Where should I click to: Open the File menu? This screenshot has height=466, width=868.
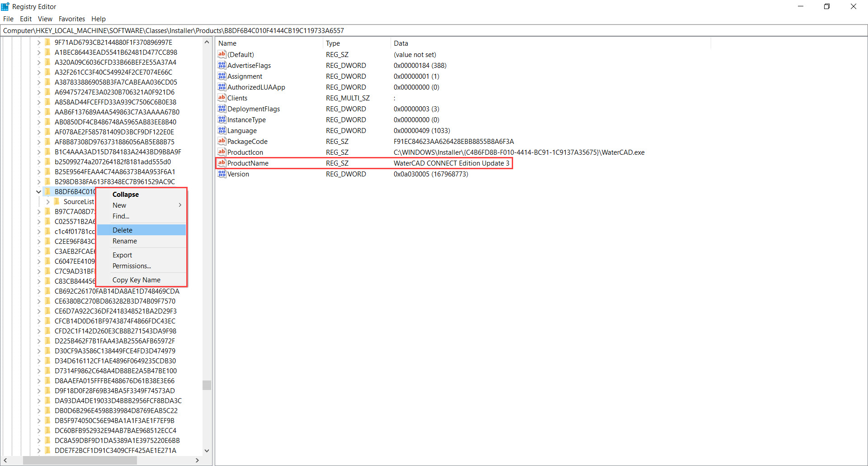tap(8, 19)
